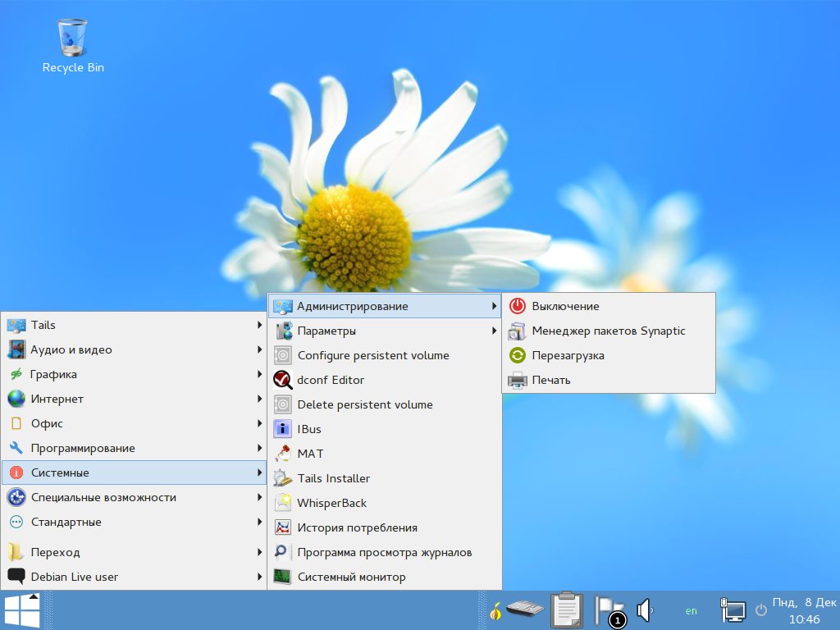840x630 pixels.
Task: Click the volume speaker tray icon
Action: (644, 609)
